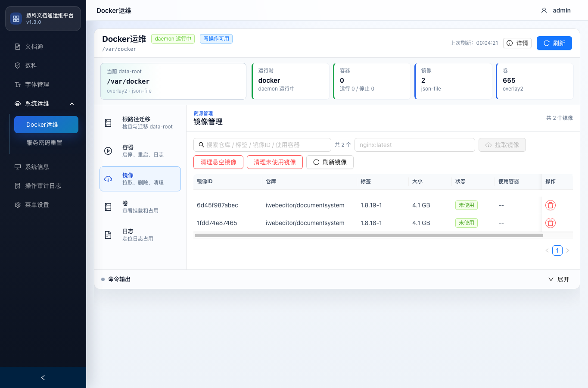
Task: Click the 镜像 count stat card
Action: (x=453, y=81)
